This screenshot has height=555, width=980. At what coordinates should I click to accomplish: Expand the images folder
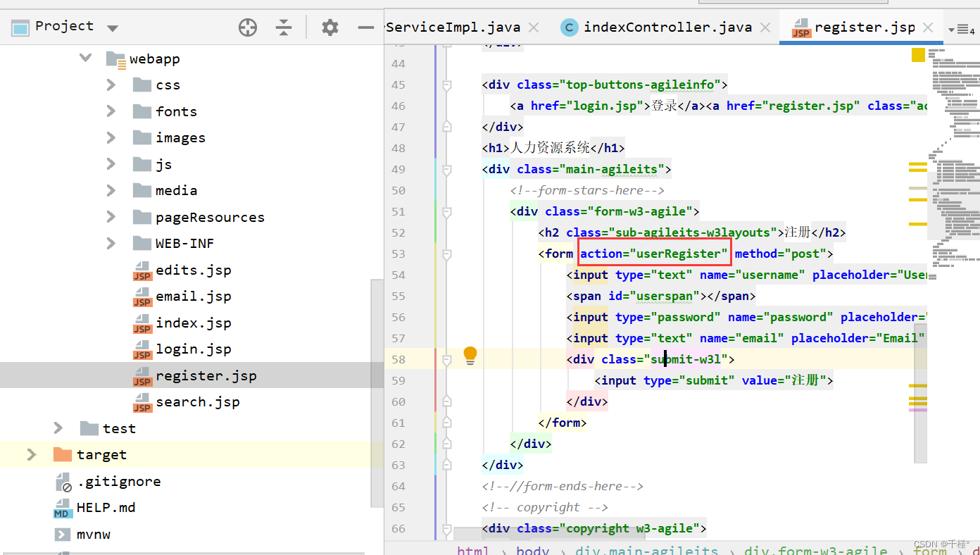111,137
